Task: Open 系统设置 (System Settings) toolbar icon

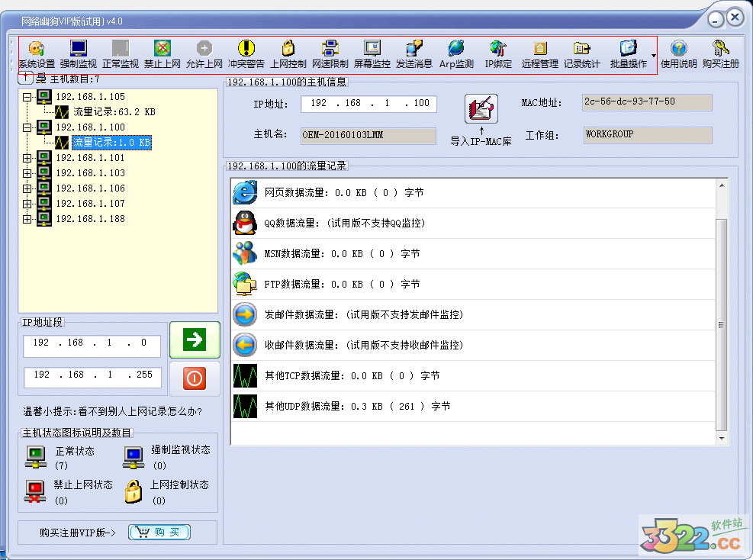Action: point(37,54)
